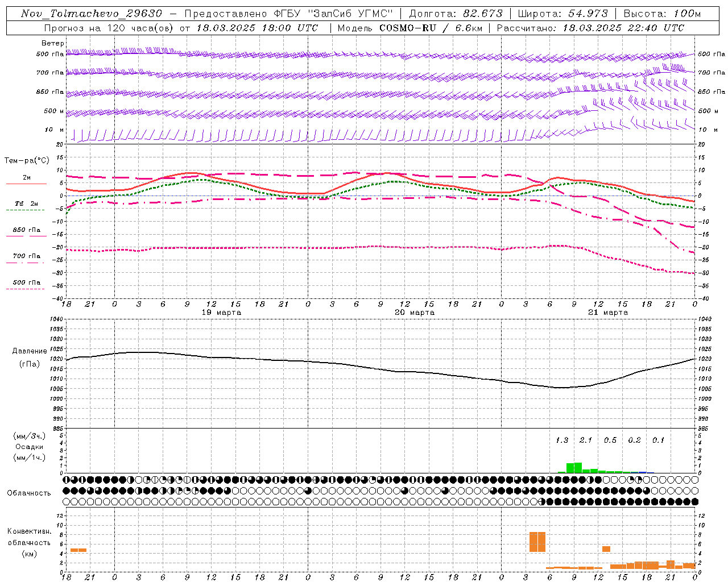Image resolution: width=728 pixels, height=582 pixels.
Task: Click the '(км)' unit label
Action: (x=30, y=554)
